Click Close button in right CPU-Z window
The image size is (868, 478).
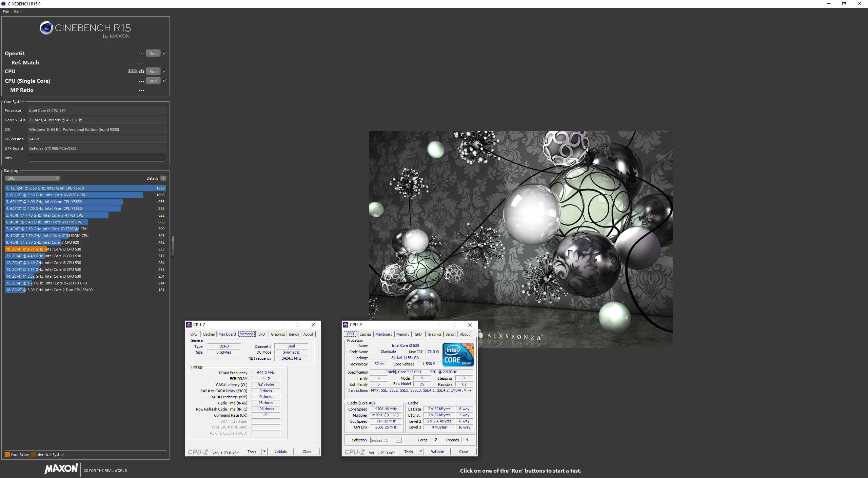point(463,452)
